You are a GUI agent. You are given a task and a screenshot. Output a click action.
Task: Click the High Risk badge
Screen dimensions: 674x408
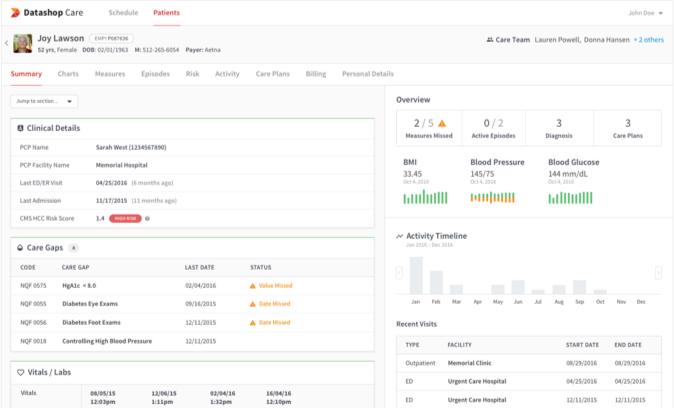[124, 217]
